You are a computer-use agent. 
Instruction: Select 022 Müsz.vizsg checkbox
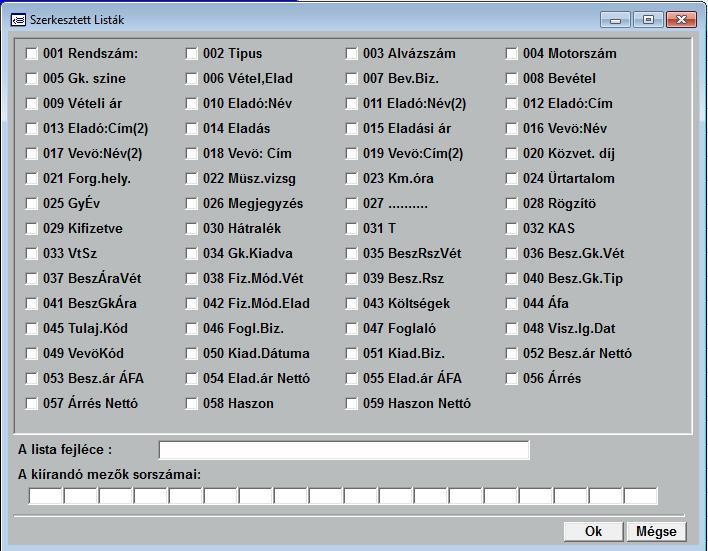(191, 178)
